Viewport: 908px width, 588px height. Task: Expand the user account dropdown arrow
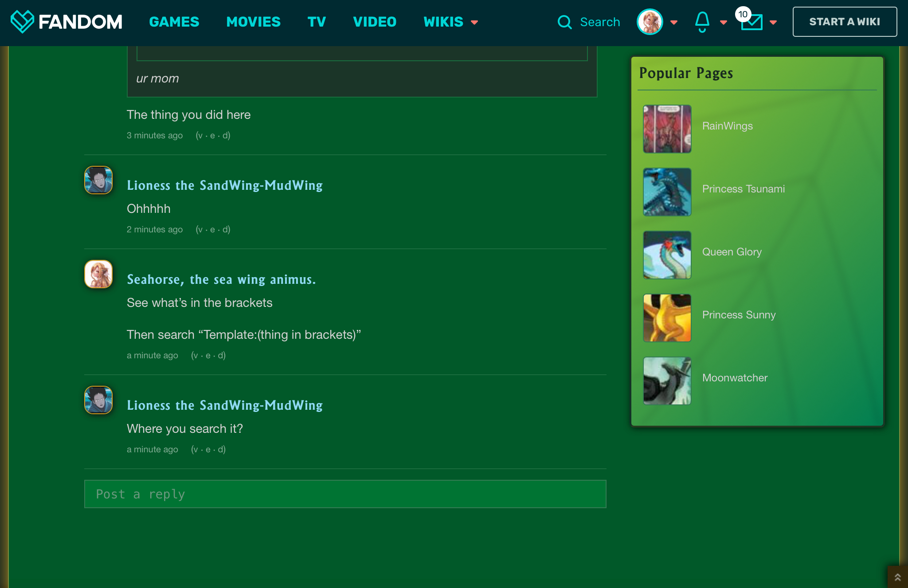[x=674, y=22]
